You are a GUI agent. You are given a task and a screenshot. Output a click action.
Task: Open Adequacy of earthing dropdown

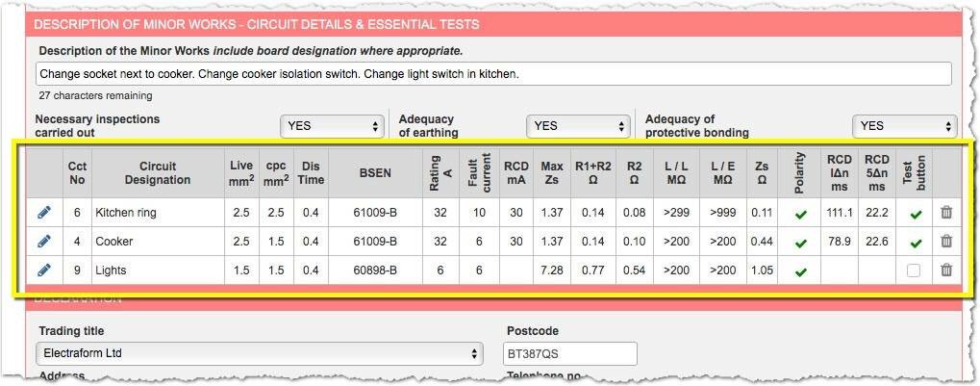click(578, 126)
